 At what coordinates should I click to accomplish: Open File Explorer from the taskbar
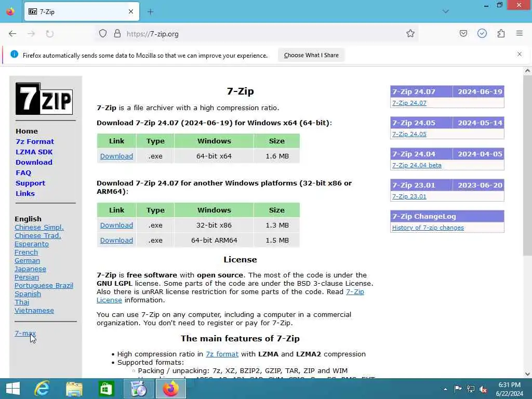(x=74, y=389)
